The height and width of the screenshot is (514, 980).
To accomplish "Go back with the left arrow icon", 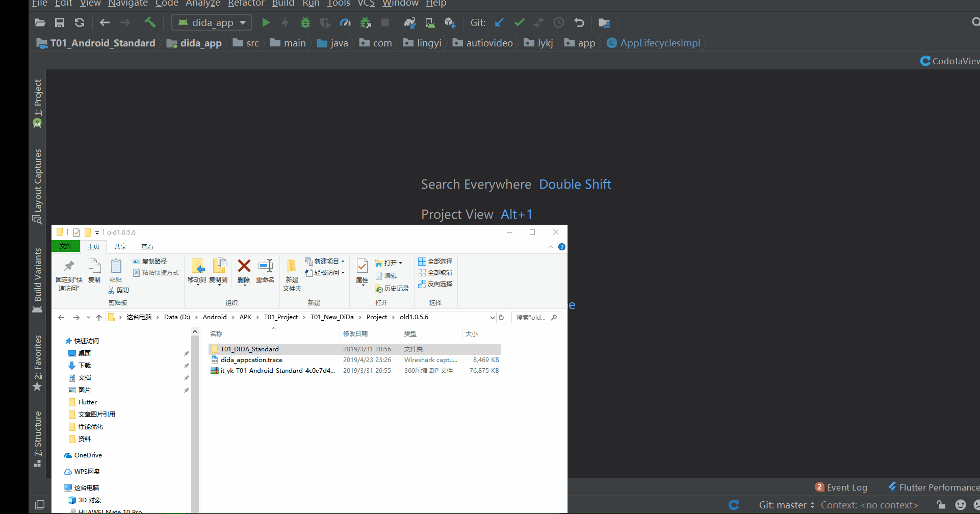I will tap(105, 22).
